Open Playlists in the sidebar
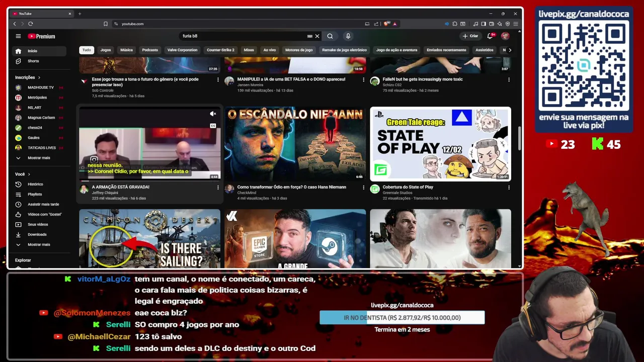 tap(39, 194)
